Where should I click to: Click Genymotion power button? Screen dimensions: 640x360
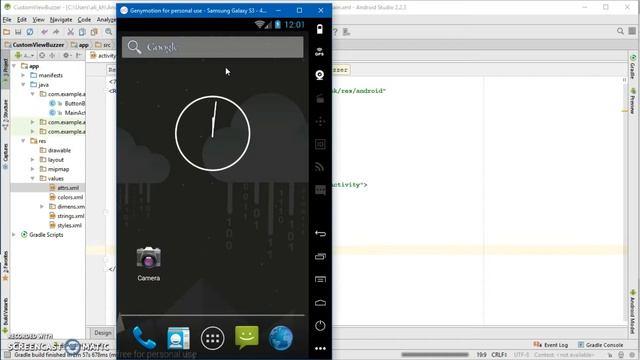point(320,325)
